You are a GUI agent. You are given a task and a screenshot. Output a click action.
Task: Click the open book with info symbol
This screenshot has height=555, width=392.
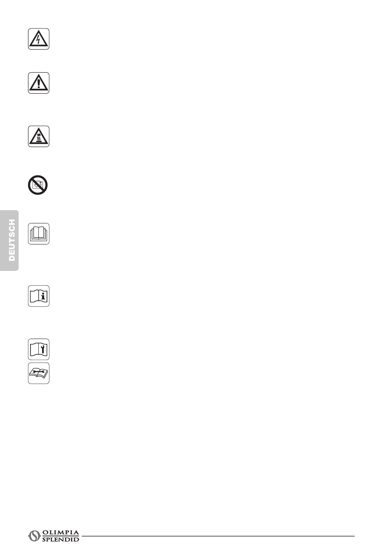click(39, 296)
